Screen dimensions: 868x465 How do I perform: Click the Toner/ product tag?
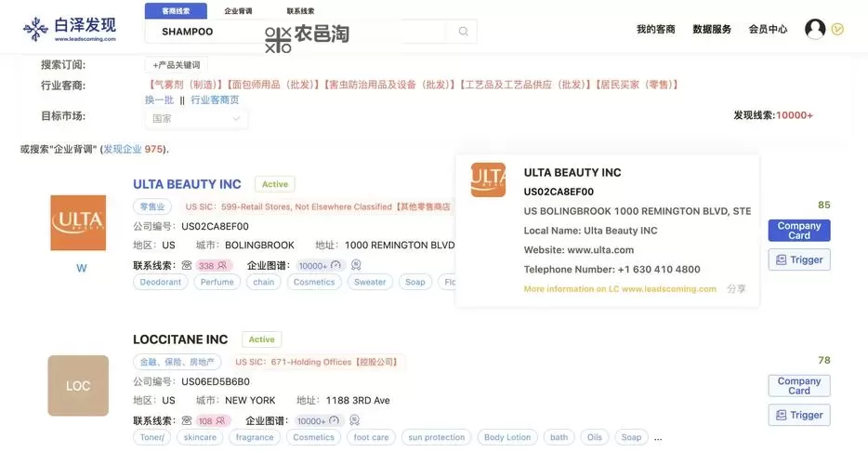[151, 437]
